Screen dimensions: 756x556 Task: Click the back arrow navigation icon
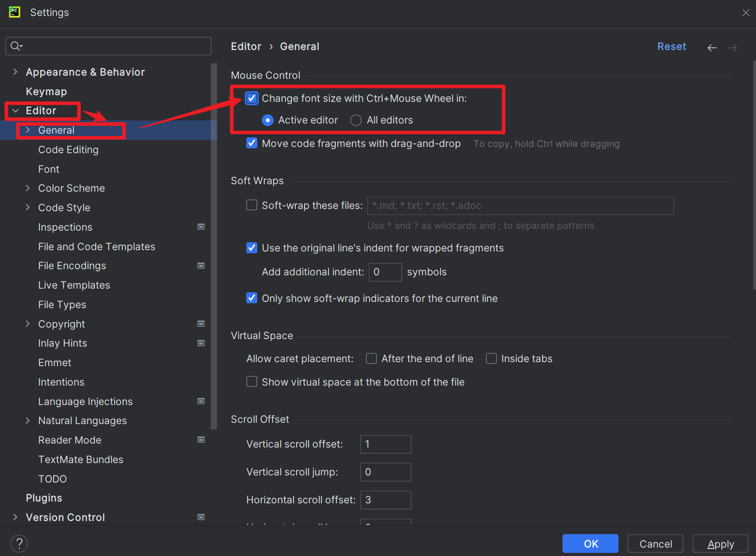pyautogui.click(x=712, y=47)
